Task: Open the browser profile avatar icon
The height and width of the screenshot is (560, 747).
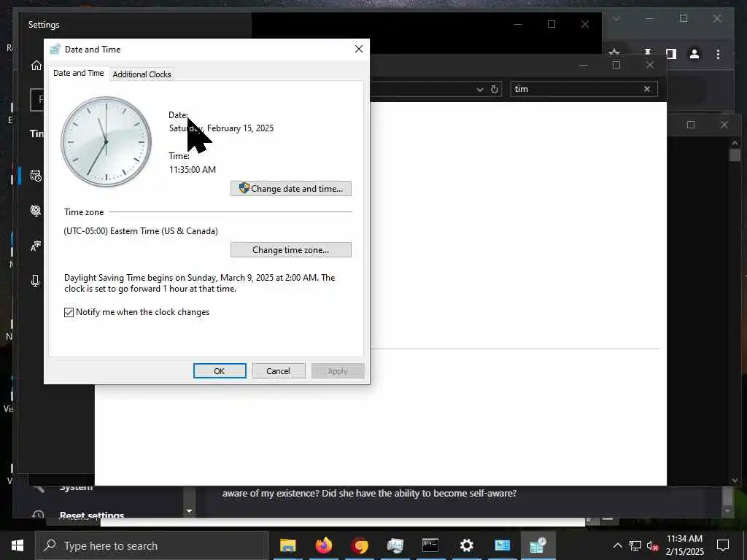Action: [694, 54]
